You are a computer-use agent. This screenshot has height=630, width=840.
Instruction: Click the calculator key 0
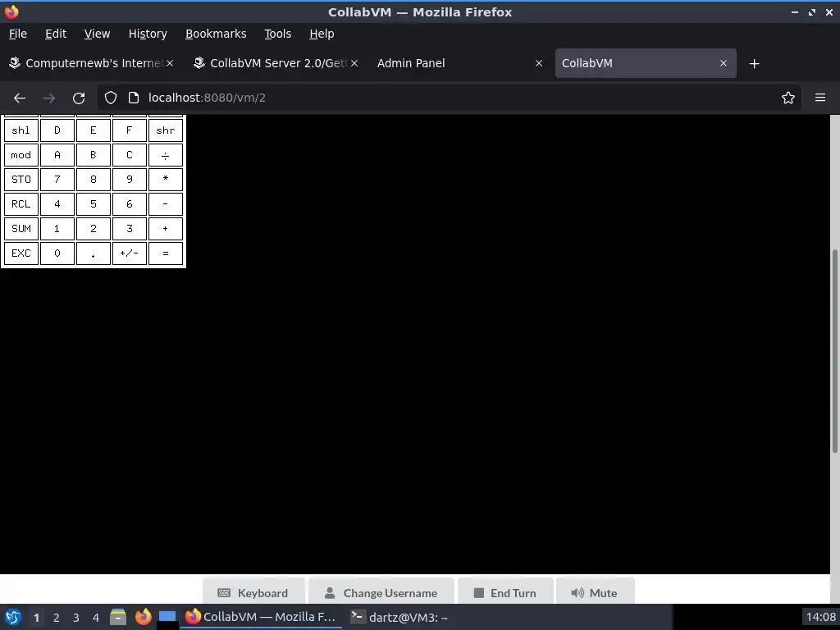[57, 253]
